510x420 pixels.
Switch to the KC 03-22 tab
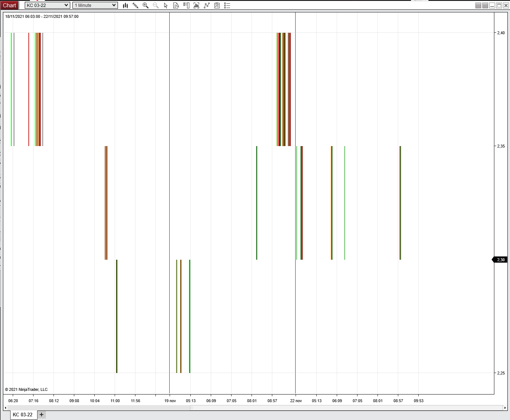23,415
